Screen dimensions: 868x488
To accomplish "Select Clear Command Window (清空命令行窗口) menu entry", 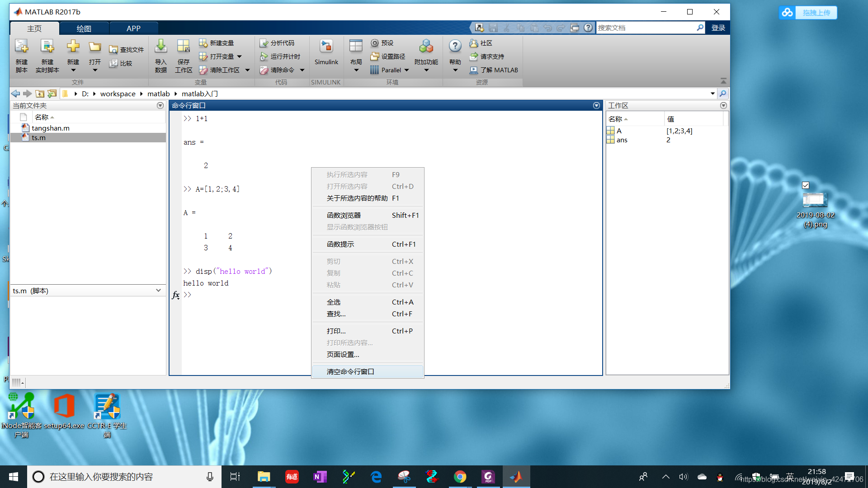I will (368, 371).
